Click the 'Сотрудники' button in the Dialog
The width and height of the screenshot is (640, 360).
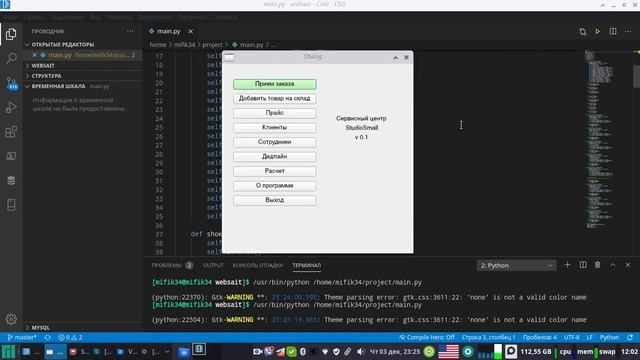click(275, 142)
